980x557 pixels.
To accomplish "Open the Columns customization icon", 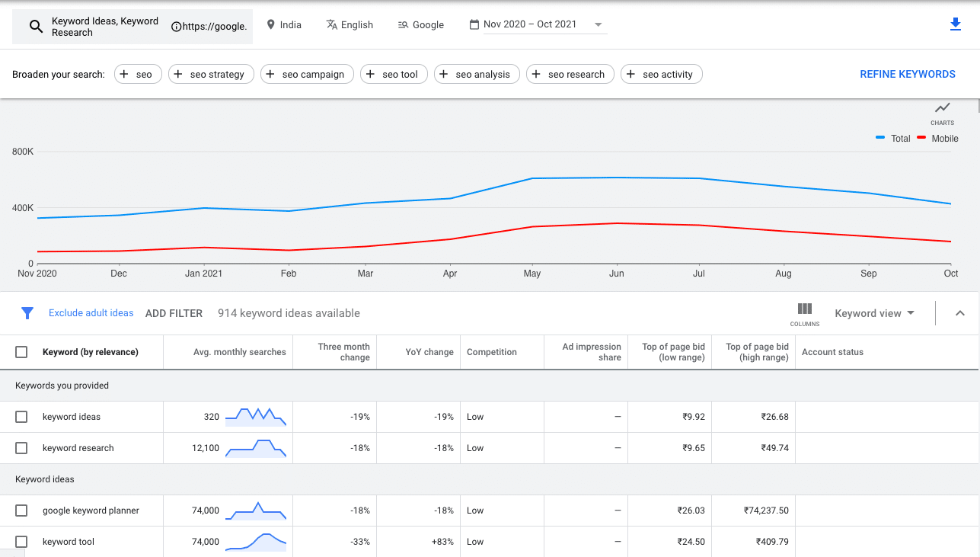I will pos(804,309).
